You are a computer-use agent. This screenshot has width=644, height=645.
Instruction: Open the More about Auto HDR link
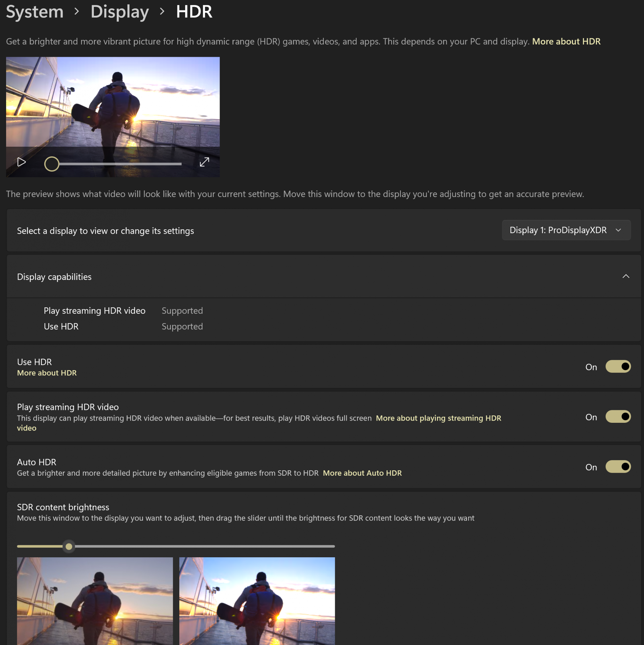tap(362, 473)
